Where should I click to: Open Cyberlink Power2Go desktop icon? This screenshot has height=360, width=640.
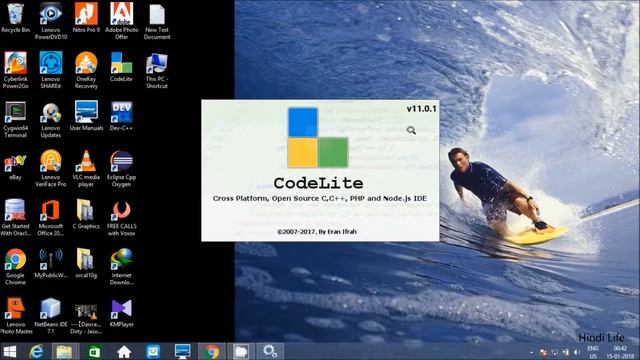[16, 70]
